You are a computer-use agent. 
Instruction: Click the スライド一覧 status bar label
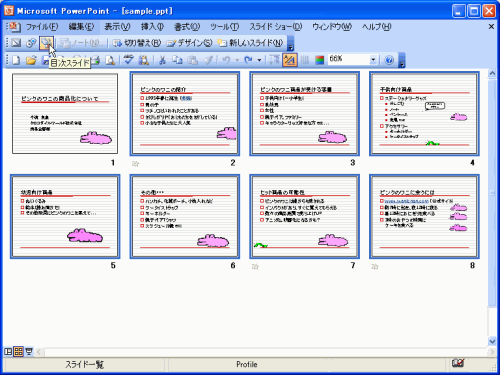[x=84, y=364]
